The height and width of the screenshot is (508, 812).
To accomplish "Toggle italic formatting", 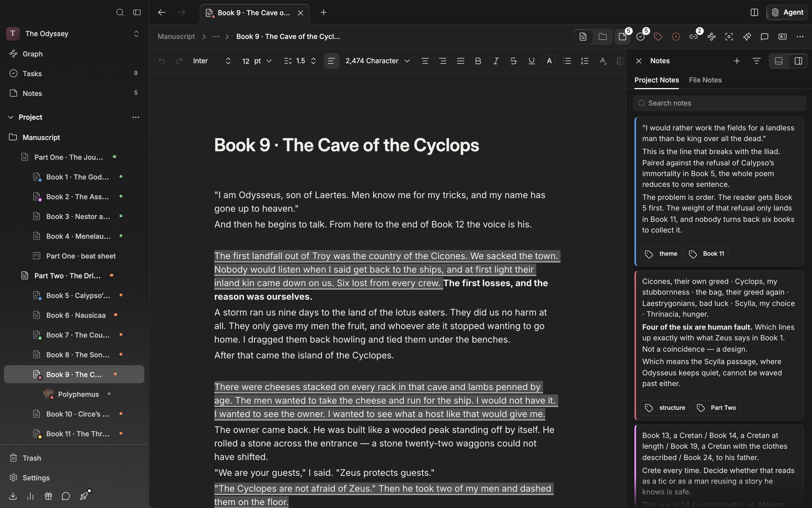I will [496, 61].
